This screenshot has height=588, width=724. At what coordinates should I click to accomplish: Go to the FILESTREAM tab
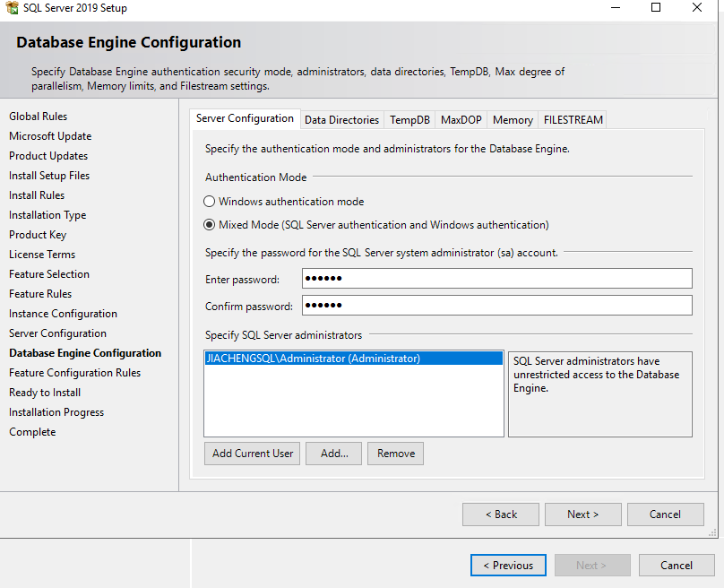[x=573, y=119]
